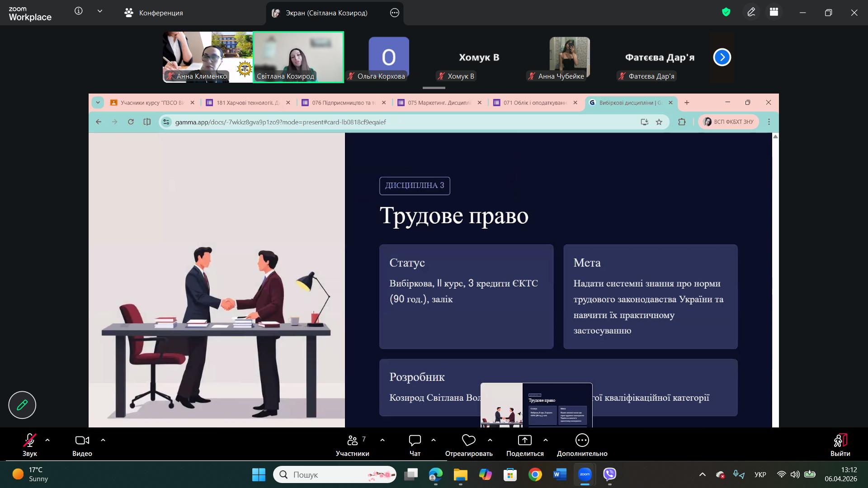Click the Zoom whiteboard pen icon

(x=751, y=12)
